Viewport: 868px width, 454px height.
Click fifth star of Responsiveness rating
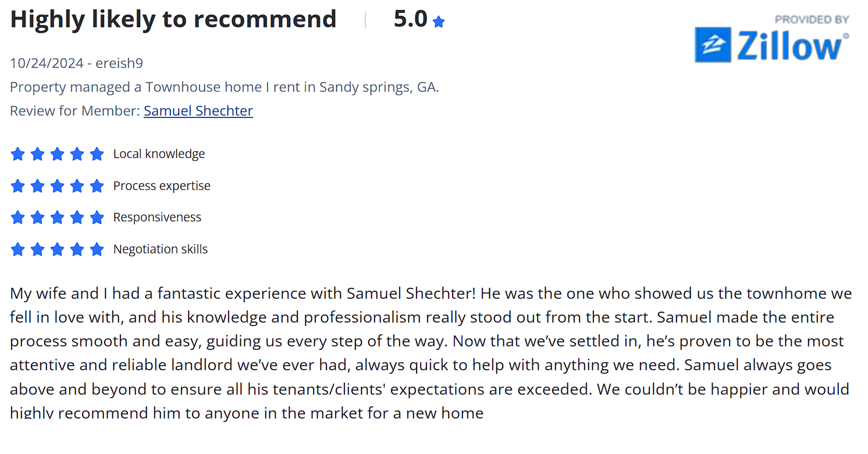pyautogui.click(x=97, y=217)
